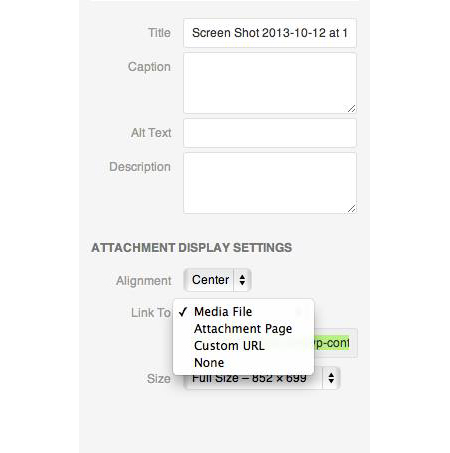Choose Attachment Page from Link To menu
Screen dimensions: 450x453
tap(244, 329)
